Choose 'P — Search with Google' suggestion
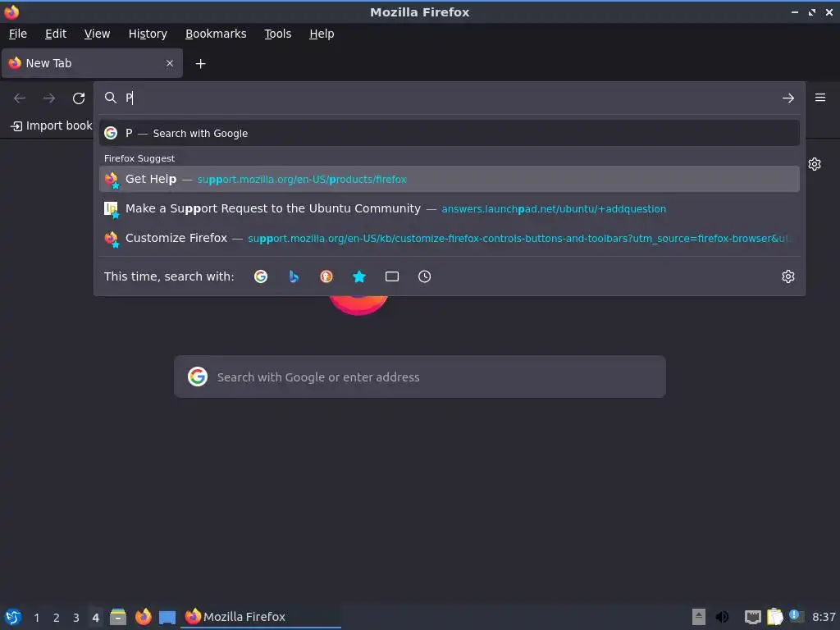 [x=449, y=133]
